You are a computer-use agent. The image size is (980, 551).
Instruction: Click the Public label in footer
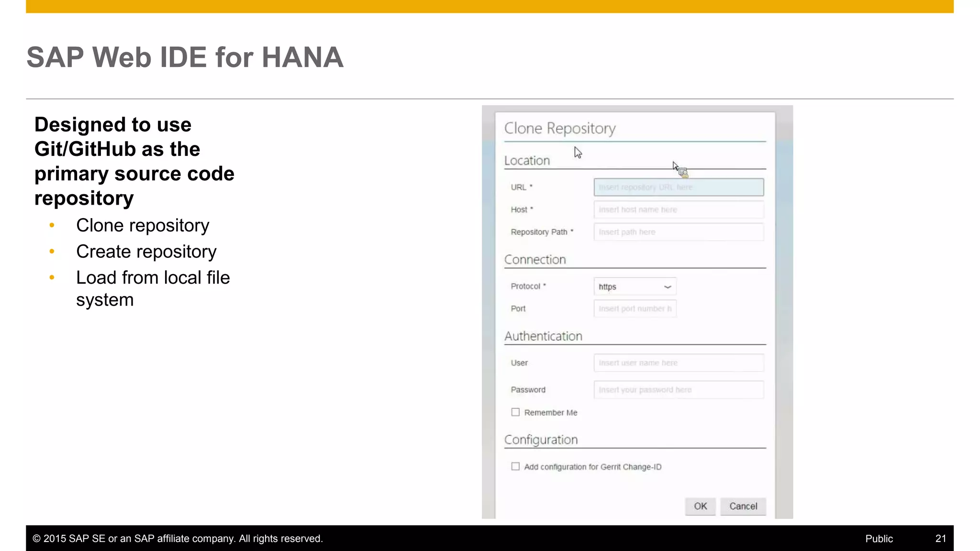tap(879, 539)
